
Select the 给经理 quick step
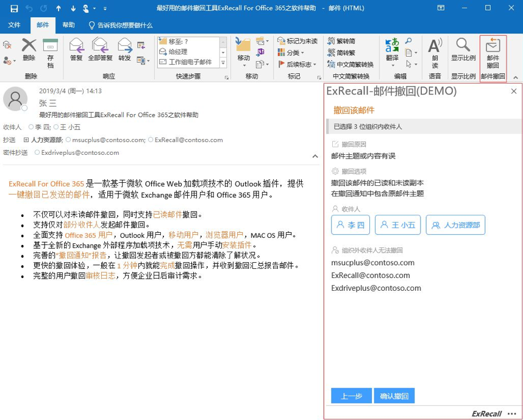point(188,52)
